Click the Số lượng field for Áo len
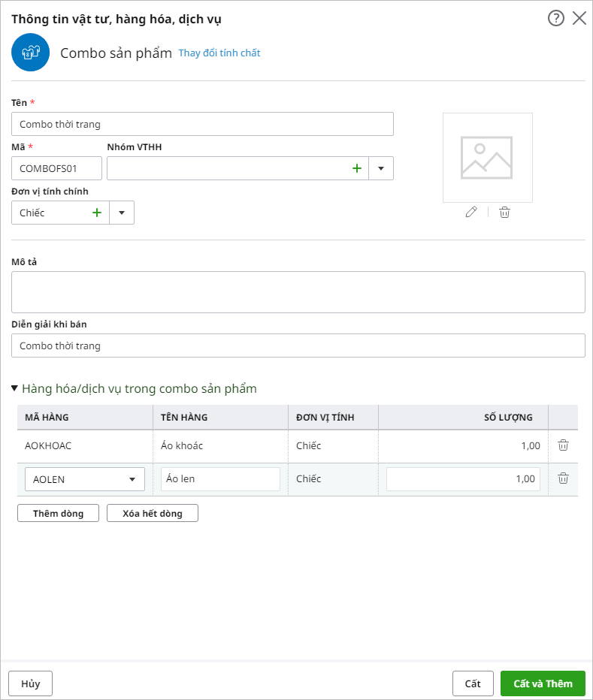Viewport: 593px width, 700px height. coord(462,479)
